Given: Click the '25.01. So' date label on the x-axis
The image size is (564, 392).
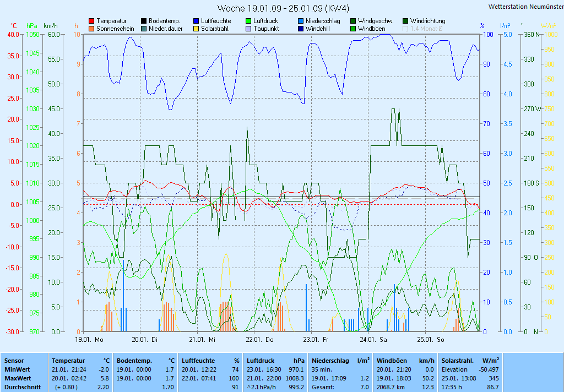Looking at the screenshot, I should (431, 340).
